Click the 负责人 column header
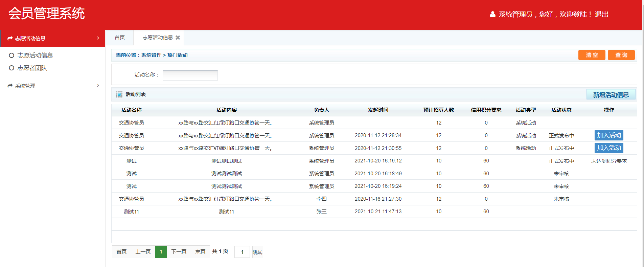644x267 pixels. click(x=321, y=110)
